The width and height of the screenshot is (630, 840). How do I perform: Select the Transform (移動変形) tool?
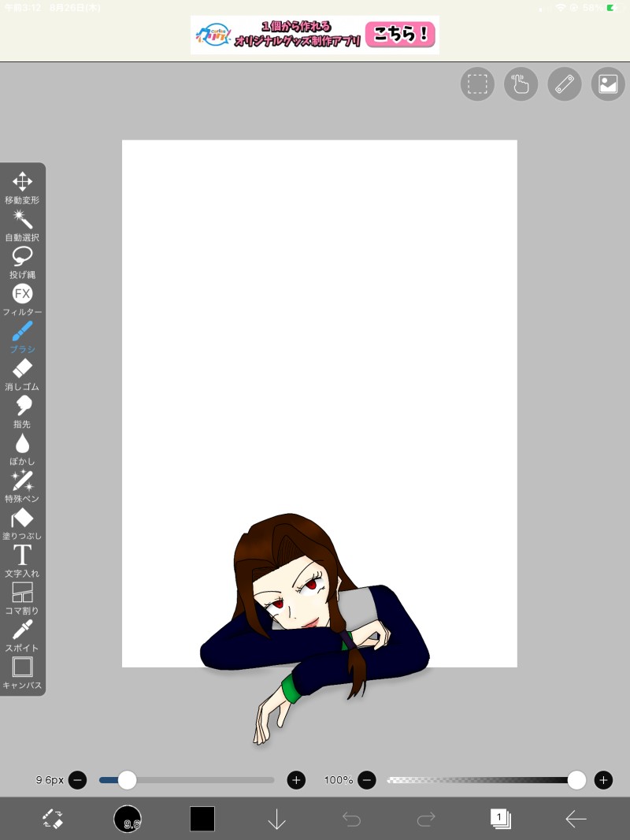[22, 188]
